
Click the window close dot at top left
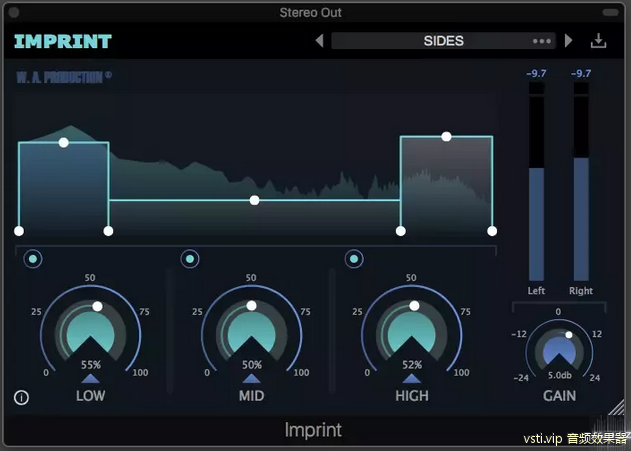(x=14, y=12)
